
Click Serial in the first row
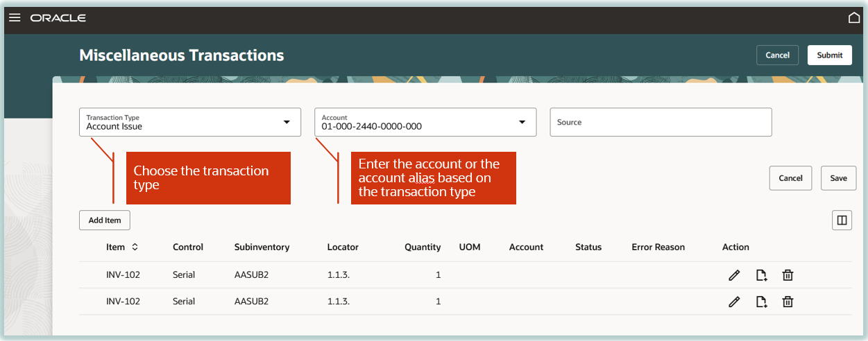[x=184, y=275]
